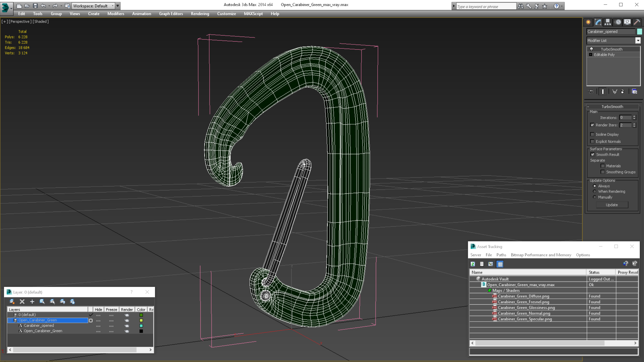Screen dimensions: 644x362
Task: Open the Utilities hammer panel tab
Action: (x=637, y=22)
